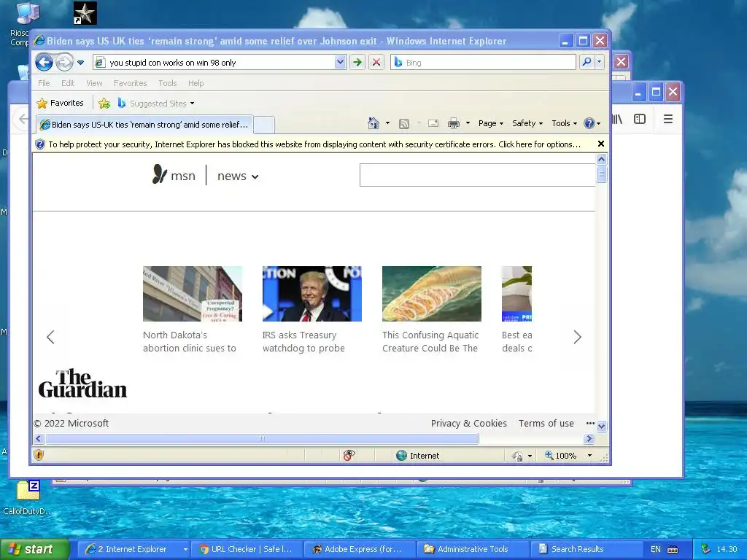Click the RSS Feeds icon
747x560 pixels.
404,124
